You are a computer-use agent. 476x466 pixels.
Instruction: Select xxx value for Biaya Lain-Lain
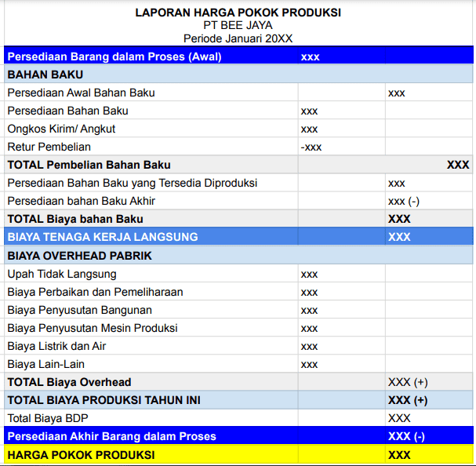click(x=309, y=365)
